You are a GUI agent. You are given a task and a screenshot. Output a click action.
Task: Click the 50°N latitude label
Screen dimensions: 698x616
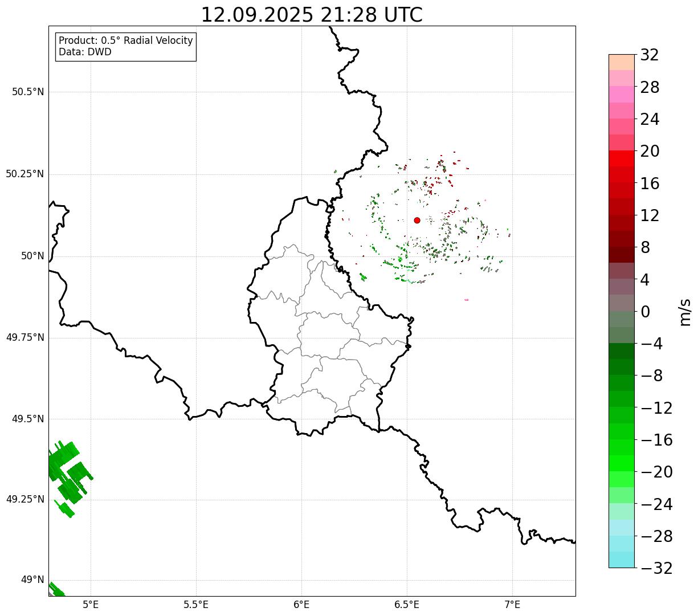(32, 256)
